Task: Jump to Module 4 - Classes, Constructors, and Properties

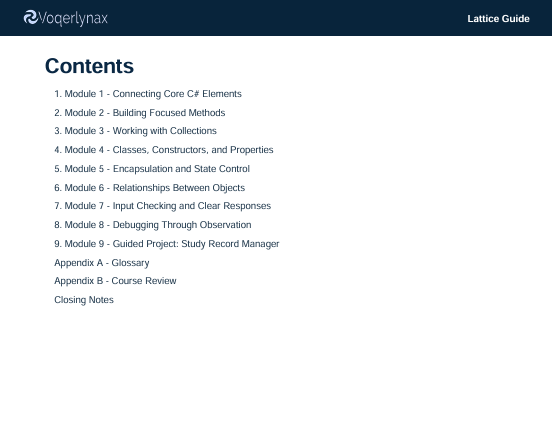Action: 164,150
